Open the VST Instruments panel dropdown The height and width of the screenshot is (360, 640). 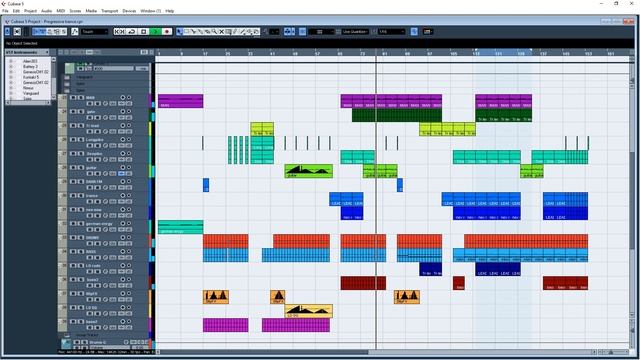[x=27, y=52]
